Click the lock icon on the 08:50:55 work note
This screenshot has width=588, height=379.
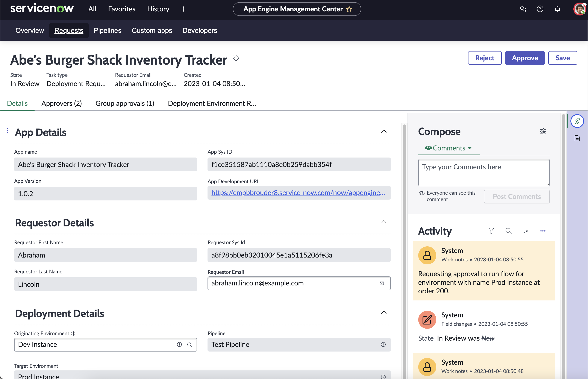click(427, 255)
